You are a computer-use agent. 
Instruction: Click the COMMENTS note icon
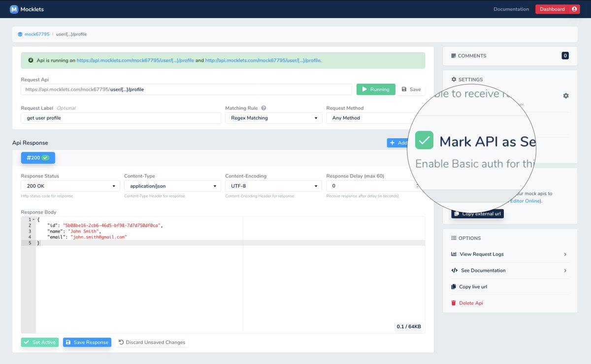pyautogui.click(x=454, y=56)
